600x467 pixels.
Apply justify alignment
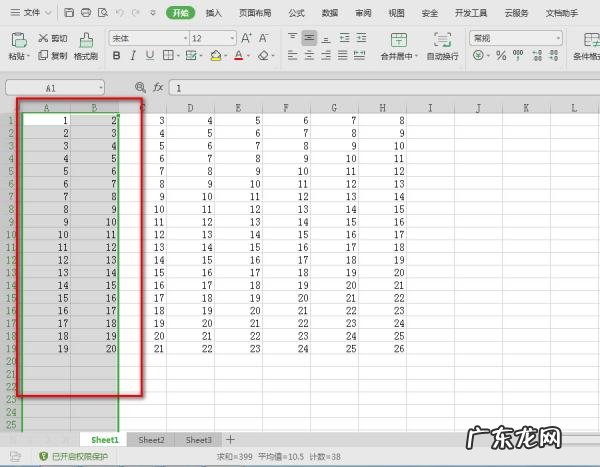[x=343, y=56]
